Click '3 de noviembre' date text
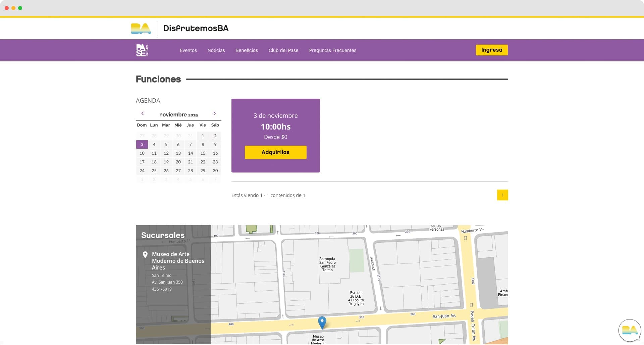This screenshot has height=345, width=644. (x=276, y=116)
